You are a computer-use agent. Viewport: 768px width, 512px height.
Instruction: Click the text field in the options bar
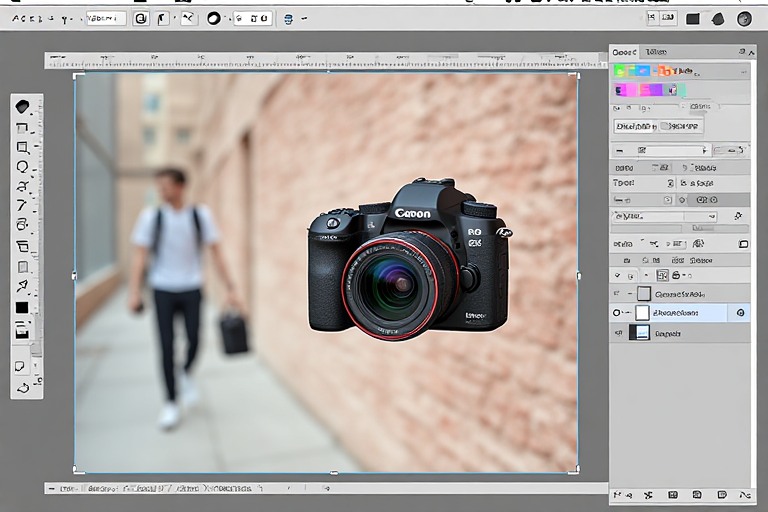[106, 19]
